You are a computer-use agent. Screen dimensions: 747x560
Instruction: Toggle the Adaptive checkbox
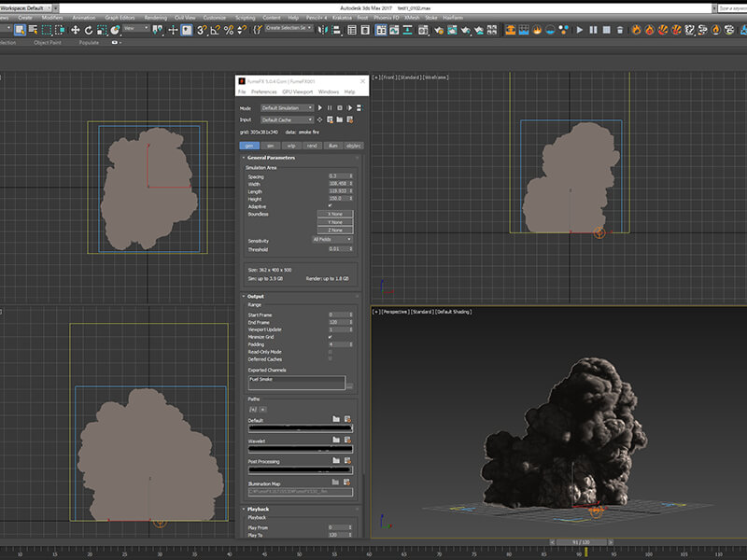[331, 206]
